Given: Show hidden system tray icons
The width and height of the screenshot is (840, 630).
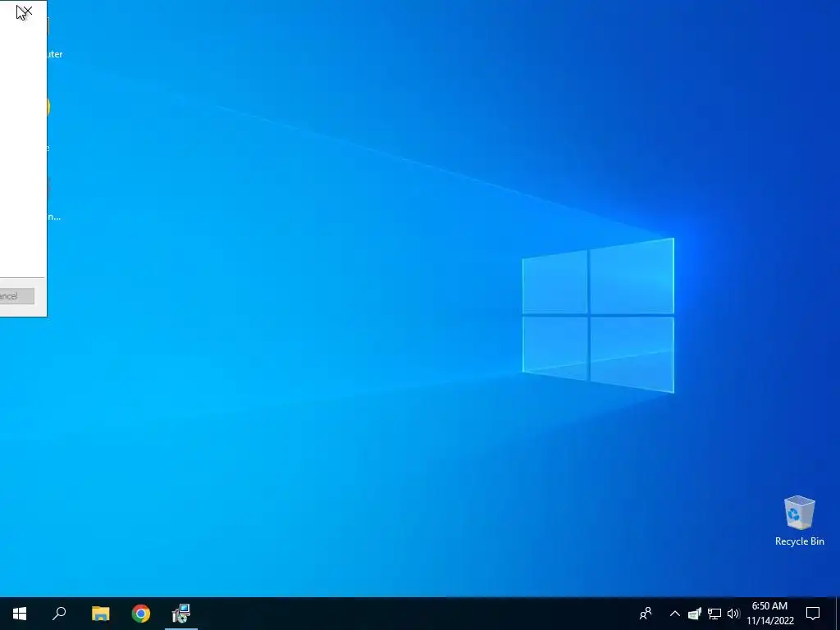Looking at the screenshot, I should (x=675, y=614).
